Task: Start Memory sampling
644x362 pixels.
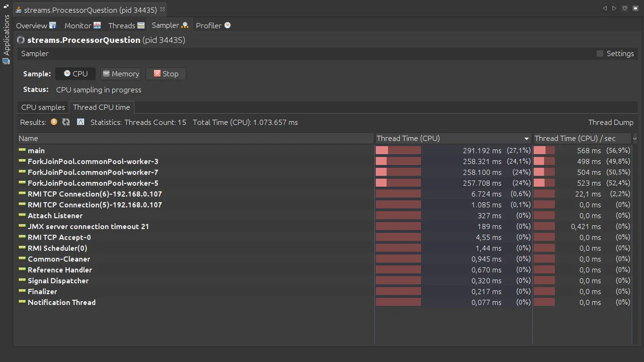Action: (121, 74)
